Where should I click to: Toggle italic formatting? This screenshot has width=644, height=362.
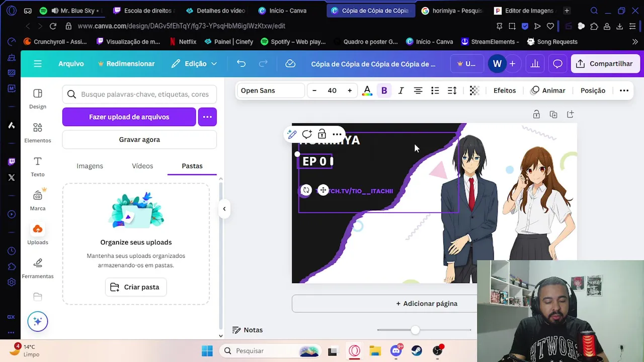(x=401, y=90)
